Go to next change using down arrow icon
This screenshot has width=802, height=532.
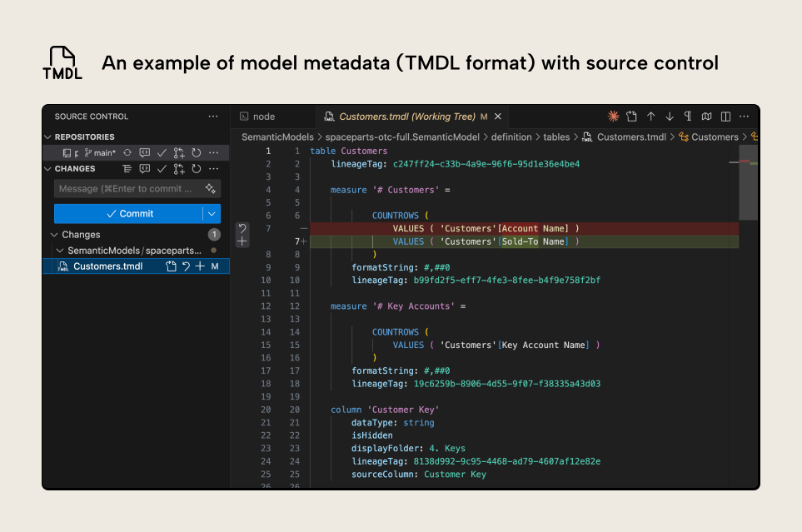click(671, 117)
